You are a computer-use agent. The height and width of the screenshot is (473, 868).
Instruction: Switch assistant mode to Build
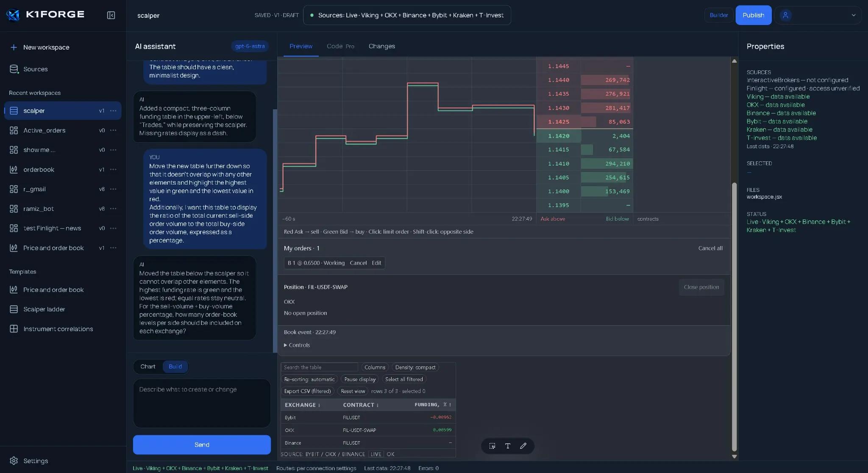coord(175,367)
